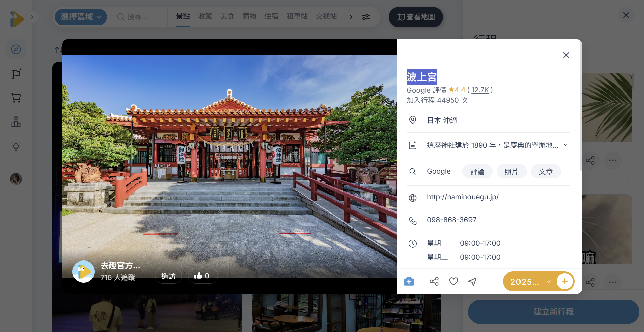Expand the sidebar with the chevron arrow
The width and height of the screenshot is (644, 332).
[x=32, y=17]
